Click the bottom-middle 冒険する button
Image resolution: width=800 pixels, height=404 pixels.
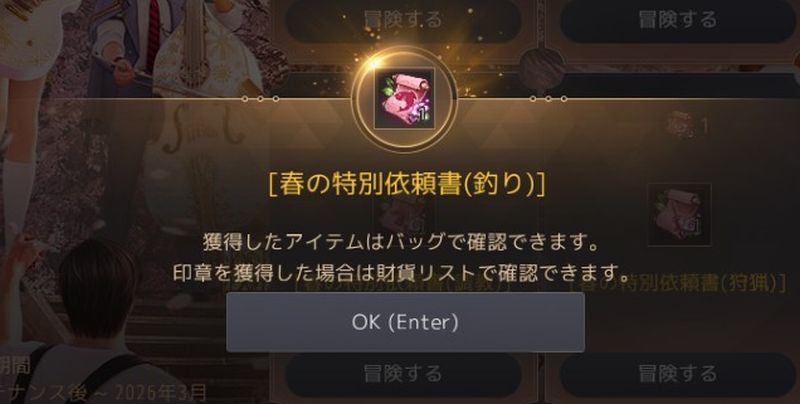(403, 374)
